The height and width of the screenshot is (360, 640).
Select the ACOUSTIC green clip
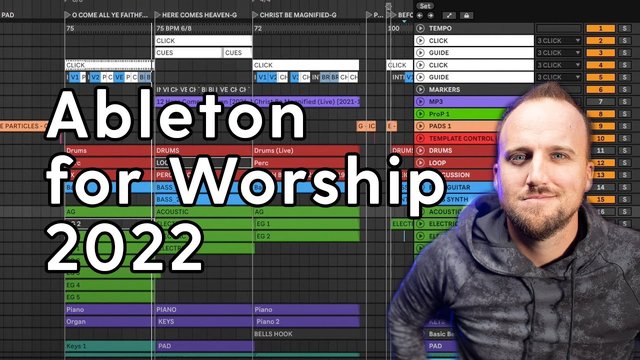(203, 211)
